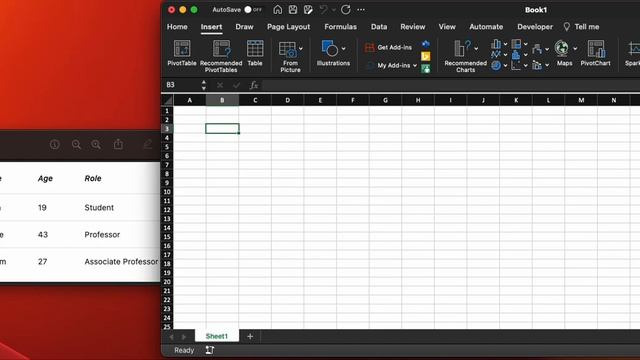Open the Page Layout tab
The image size is (640, 360).
tap(289, 27)
